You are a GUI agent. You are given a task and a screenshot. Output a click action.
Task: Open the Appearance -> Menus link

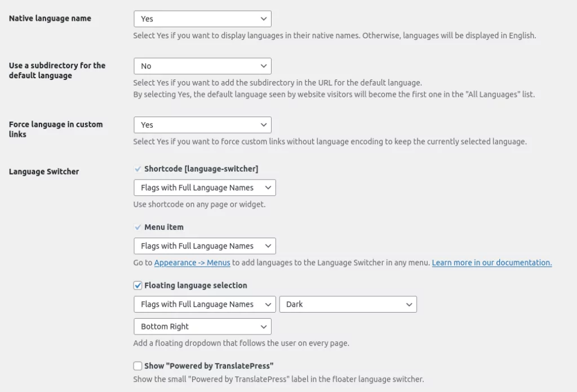point(192,262)
